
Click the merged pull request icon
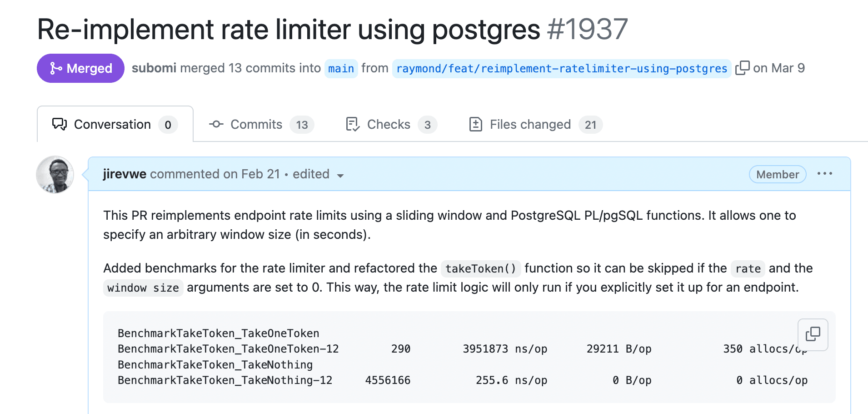click(56, 68)
